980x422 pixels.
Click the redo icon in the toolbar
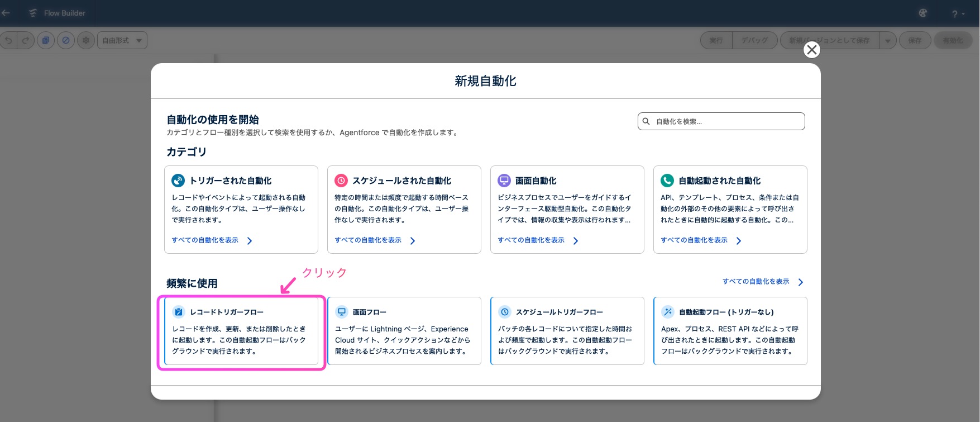26,40
